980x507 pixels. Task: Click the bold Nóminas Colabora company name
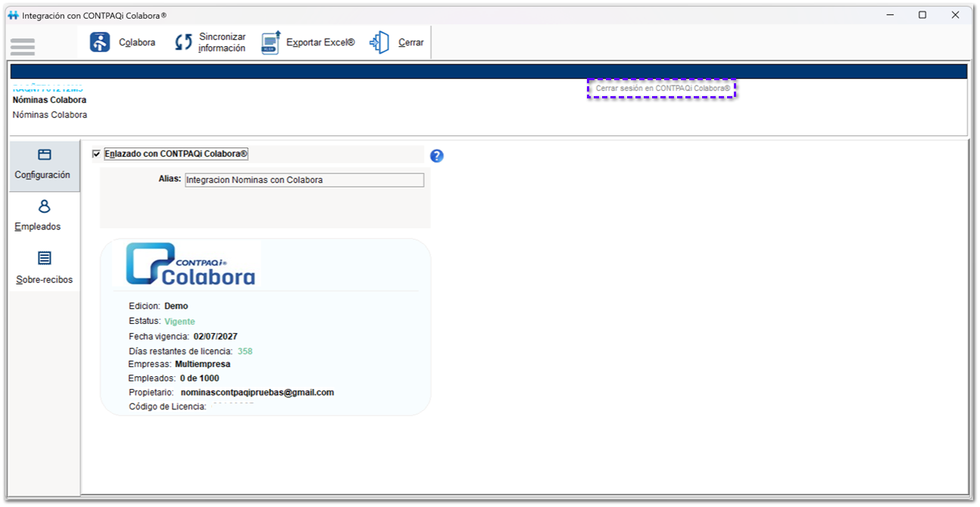pos(49,100)
